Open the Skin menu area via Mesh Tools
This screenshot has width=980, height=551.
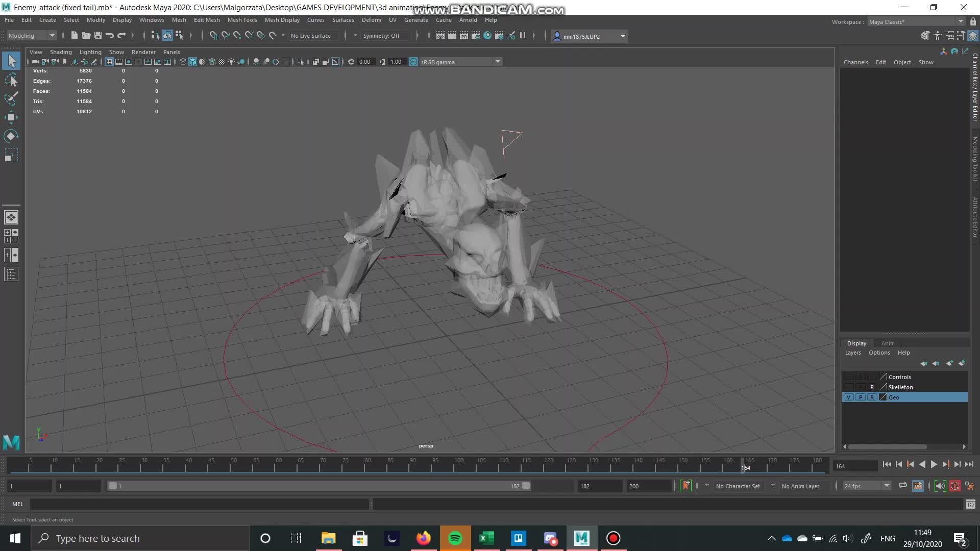[x=242, y=20]
